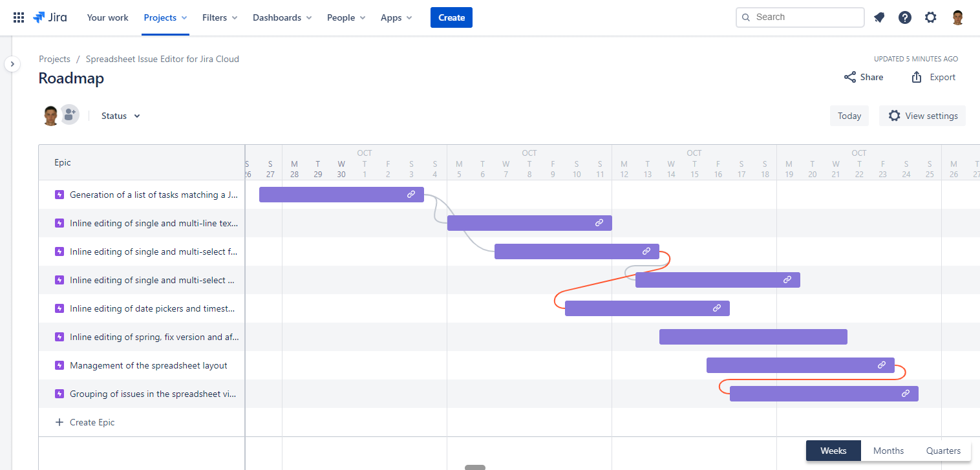Expand the sidebar with the chevron button
Viewport: 980px width, 470px height.
tap(12, 64)
